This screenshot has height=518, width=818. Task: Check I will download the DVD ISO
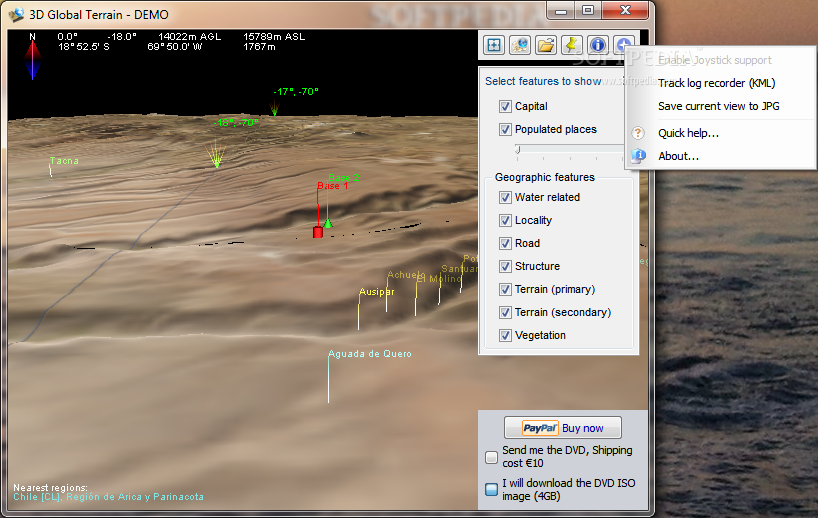pos(491,489)
